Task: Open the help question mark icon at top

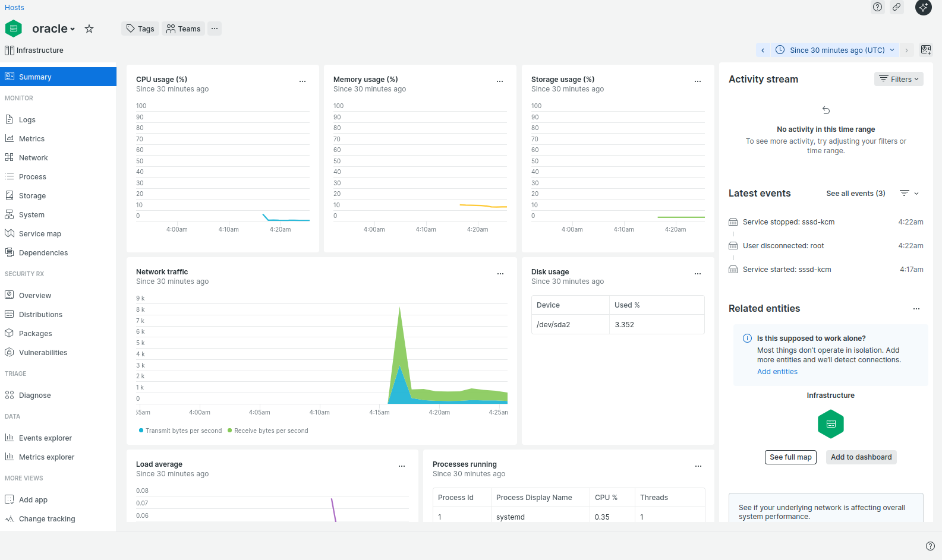Action: click(877, 7)
